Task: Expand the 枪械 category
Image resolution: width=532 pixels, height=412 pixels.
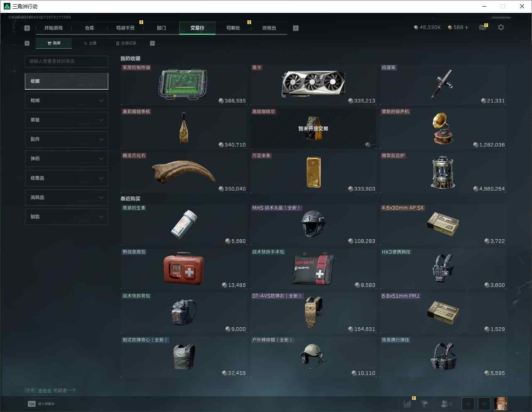Action: point(66,101)
